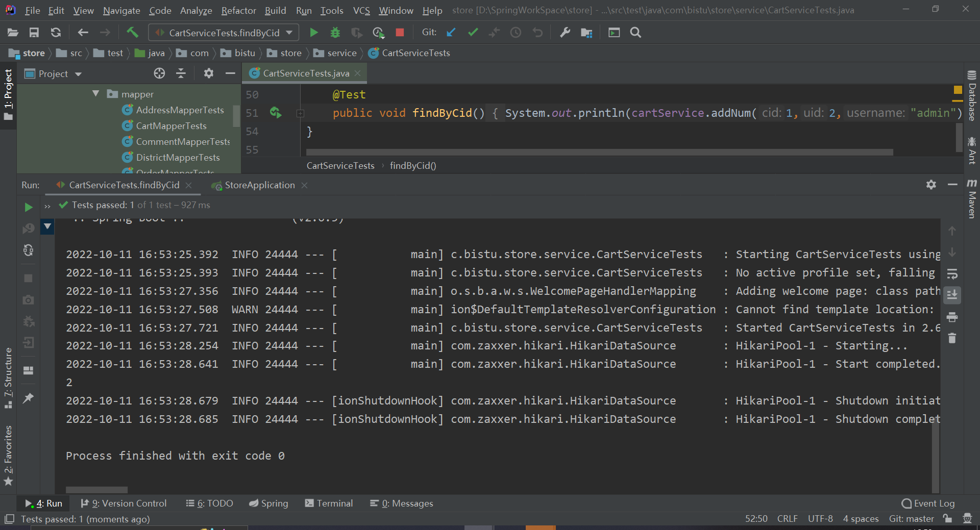This screenshot has height=530, width=980.
Task: Click the Git Rollback icon
Action: click(x=537, y=33)
